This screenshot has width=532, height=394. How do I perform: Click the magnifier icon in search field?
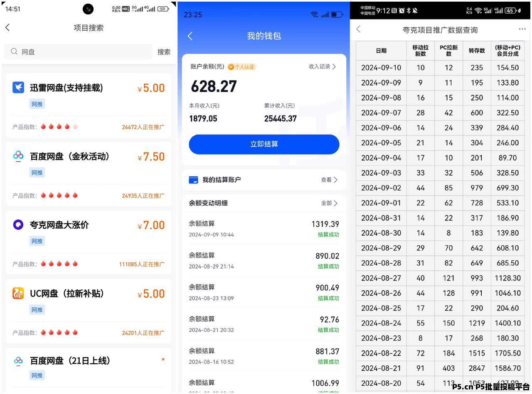pyautogui.click(x=14, y=51)
